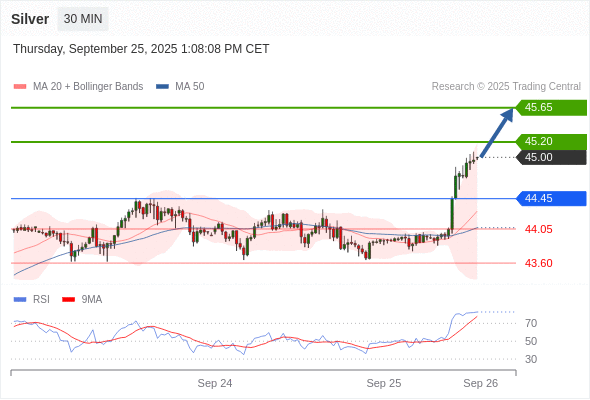This screenshot has height=400, width=590.
Task: Click the Silver chart title
Action: click(30, 19)
